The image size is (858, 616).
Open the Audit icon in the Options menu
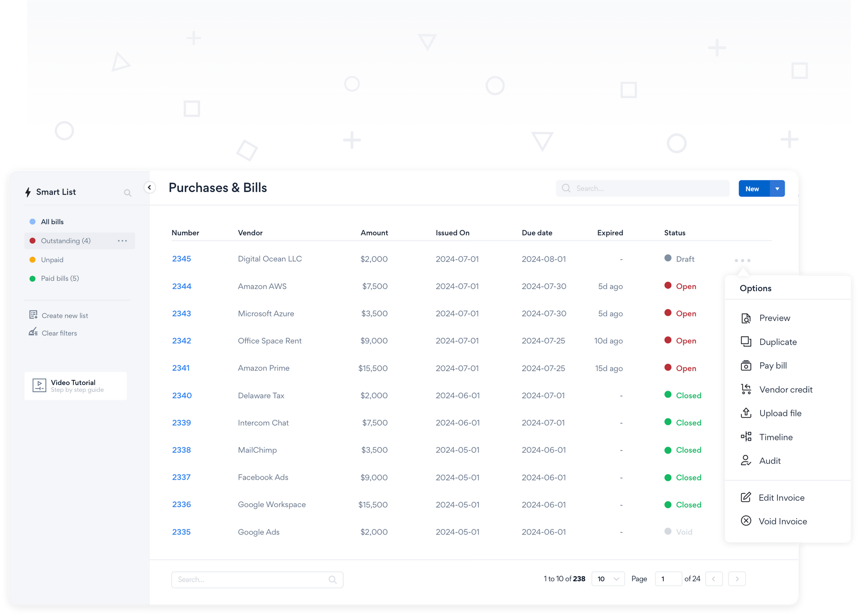746,460
